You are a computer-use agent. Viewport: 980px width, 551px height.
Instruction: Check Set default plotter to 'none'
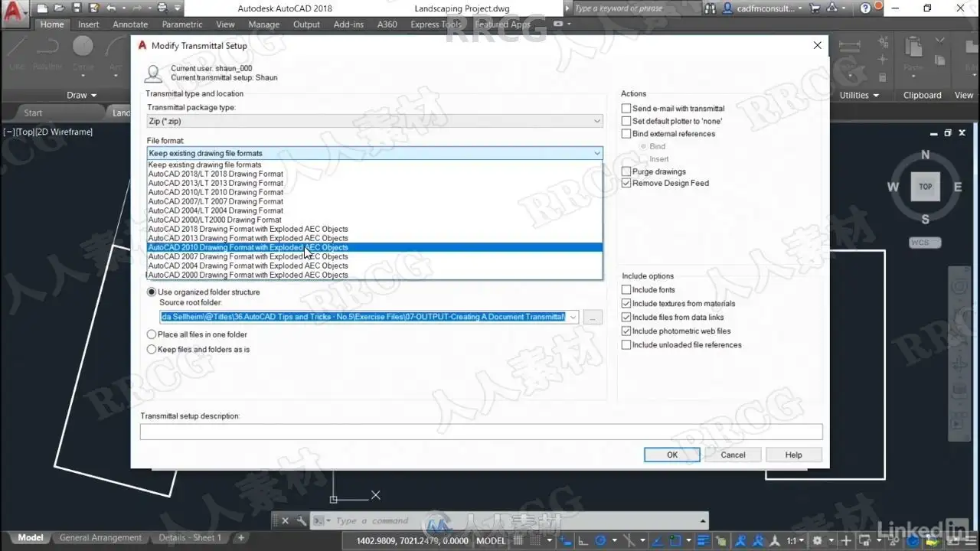coord(626,121)
